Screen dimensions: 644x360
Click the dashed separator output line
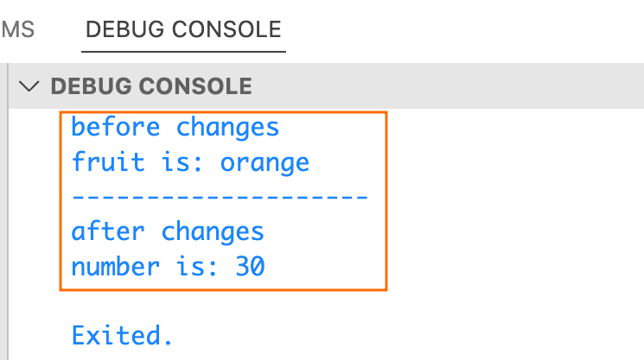[220, 198]
